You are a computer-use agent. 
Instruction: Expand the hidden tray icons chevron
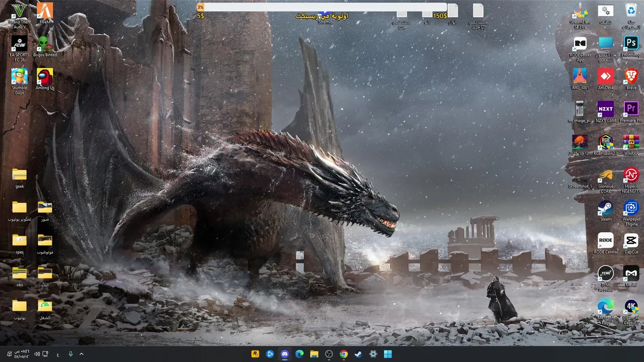point(82,354)
